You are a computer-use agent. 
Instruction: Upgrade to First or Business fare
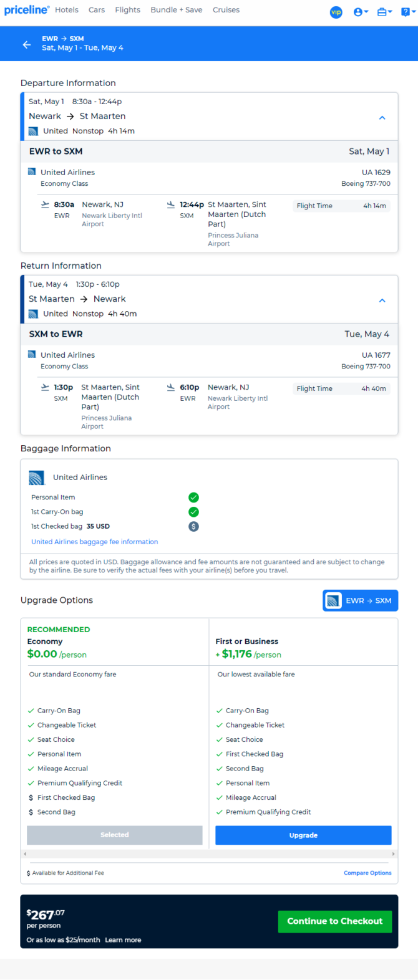coord(303,835)
